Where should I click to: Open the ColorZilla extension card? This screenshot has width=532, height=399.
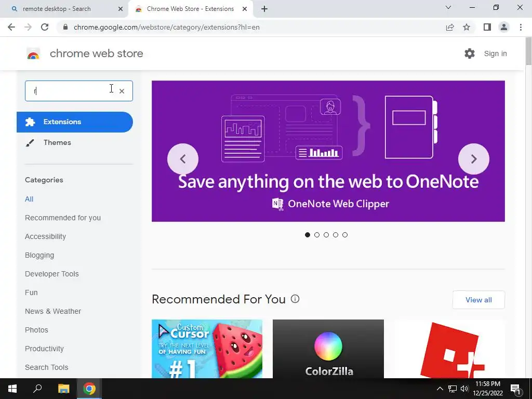(328, 349)
